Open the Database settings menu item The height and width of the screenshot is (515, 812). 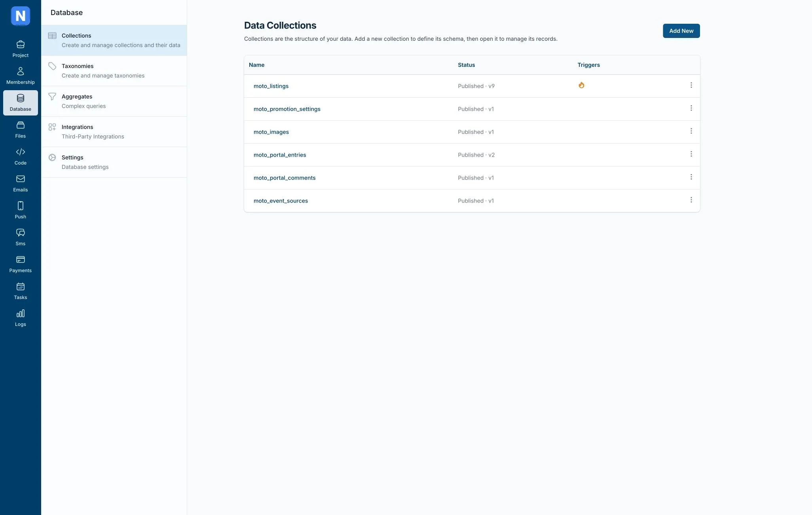[x=114, y=162]
